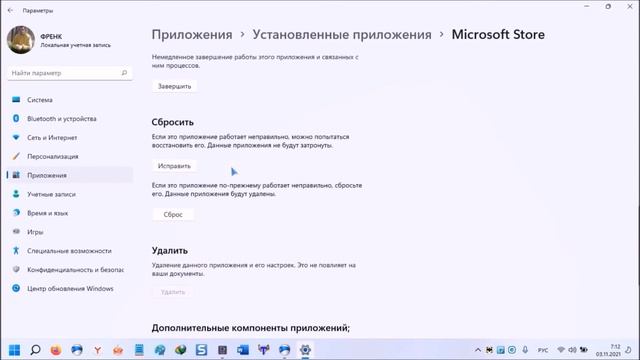Open Microsoft Word from taskbar

coord(242,350)
